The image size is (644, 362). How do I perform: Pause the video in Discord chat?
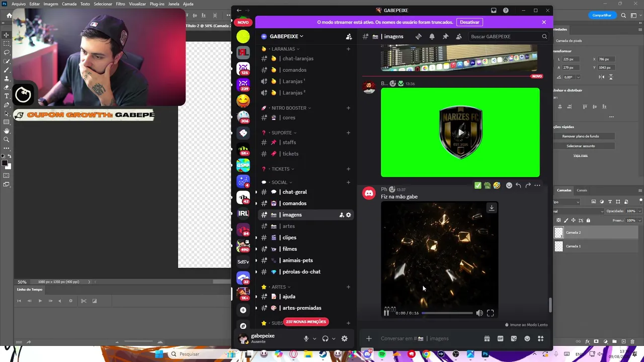386,313
